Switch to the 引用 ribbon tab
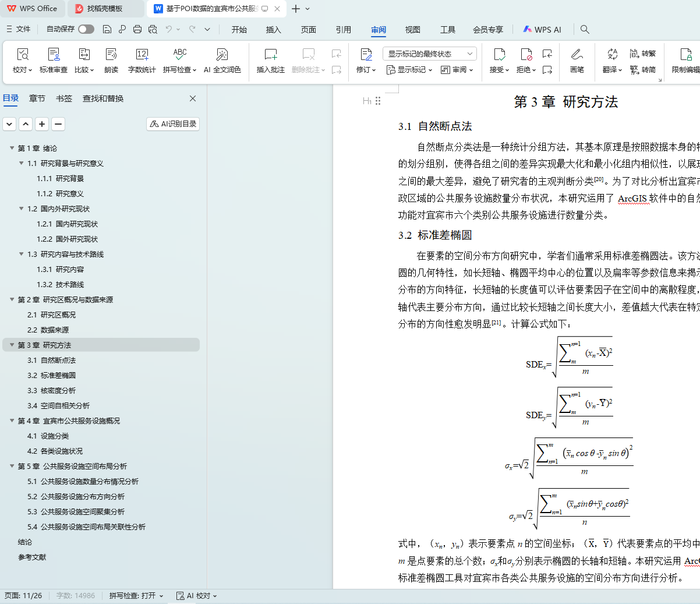The width and height of the screenshot is (700, 604). (x=343, y=30)
